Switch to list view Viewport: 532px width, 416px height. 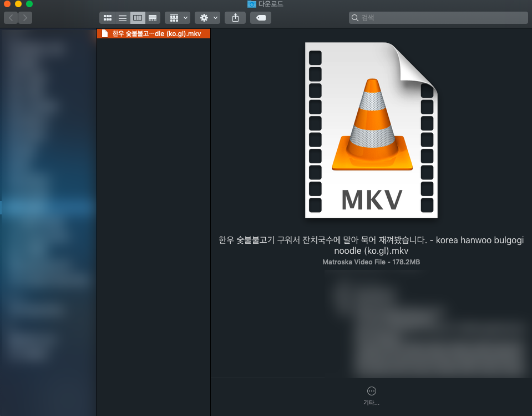click(x=123, y=18)
